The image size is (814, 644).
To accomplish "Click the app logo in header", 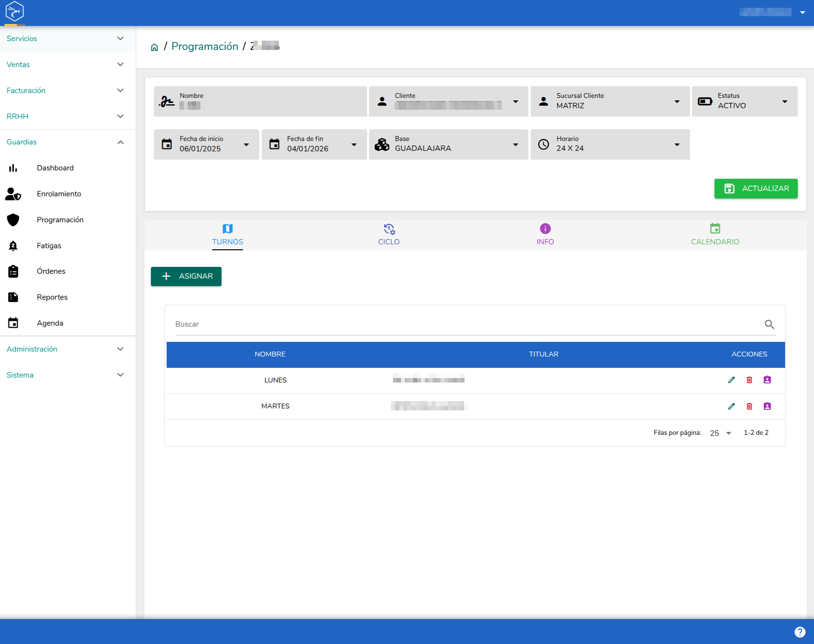I will pos(15,11).
